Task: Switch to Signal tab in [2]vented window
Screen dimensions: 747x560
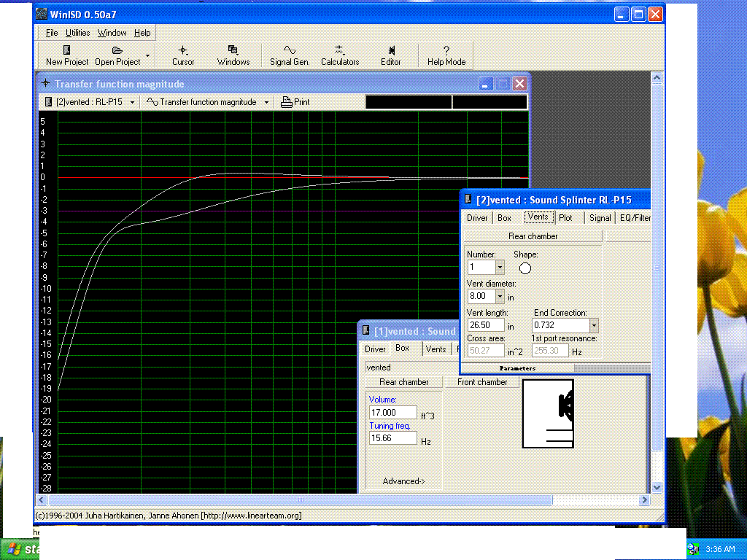Action: (600, 218)
